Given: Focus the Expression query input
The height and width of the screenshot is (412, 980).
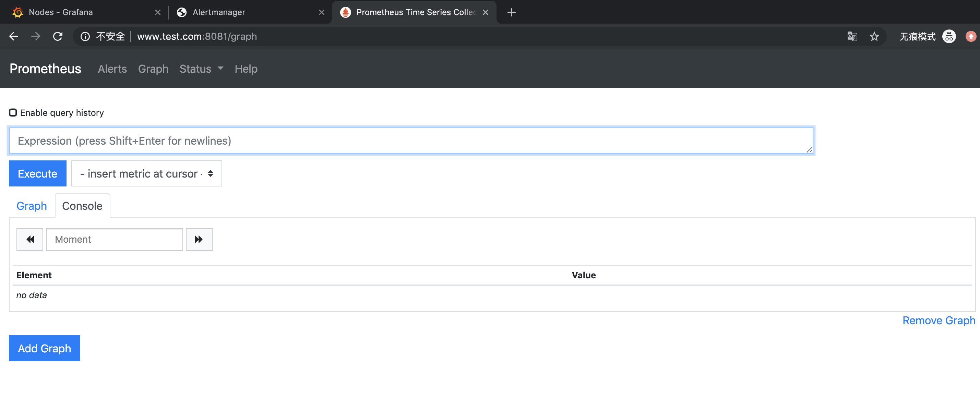Looking at the screenshot, I should coord(411,141).
